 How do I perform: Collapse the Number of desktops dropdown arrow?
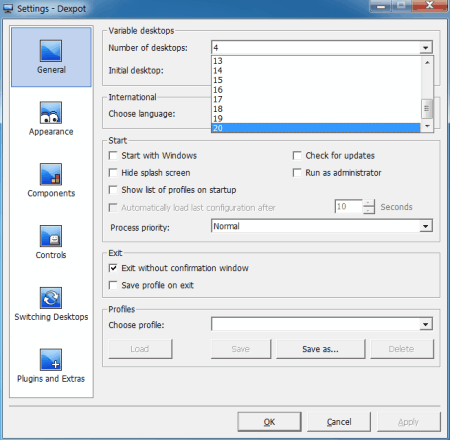[426, 48]
